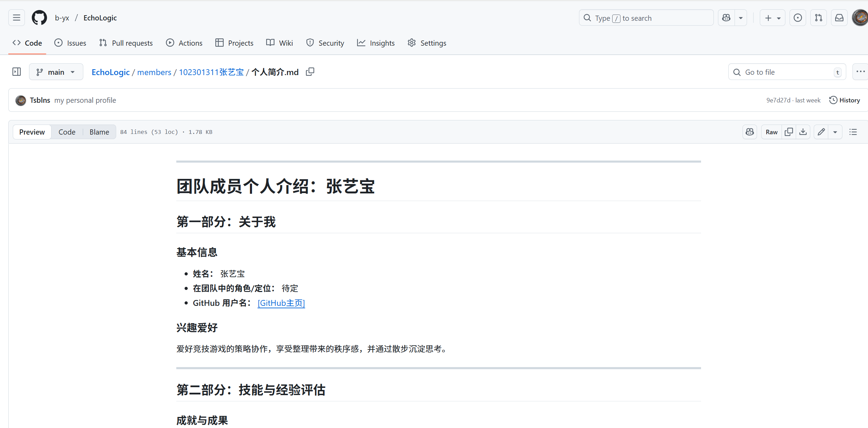Open more edit options dropdown arrow
This screenshot has height=428, width=868.
point(835,132)
